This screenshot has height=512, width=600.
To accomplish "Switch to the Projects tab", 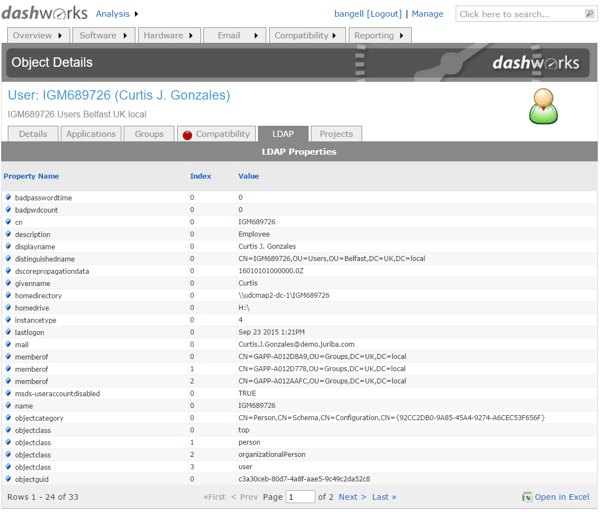I will [x=336, y=134].
